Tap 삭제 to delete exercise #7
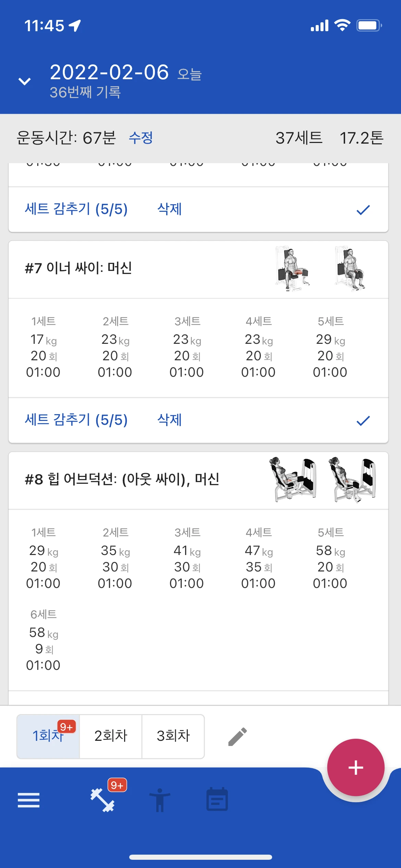 (169, 420)
